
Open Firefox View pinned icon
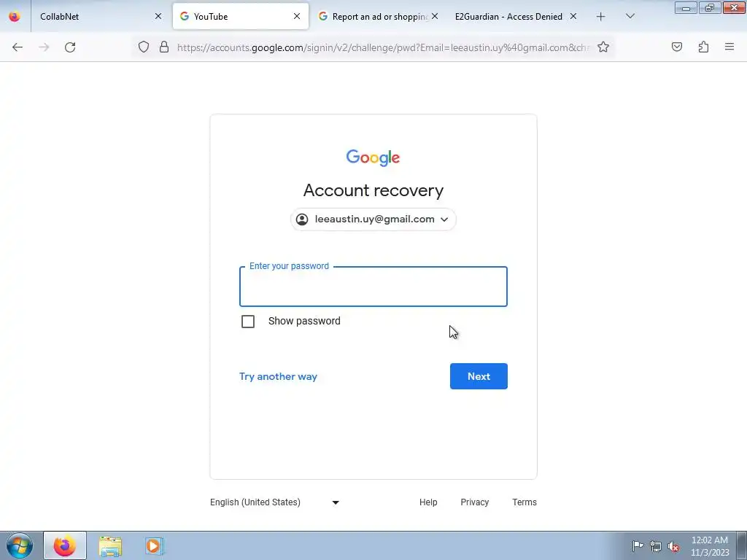click(x=15, y=16)
